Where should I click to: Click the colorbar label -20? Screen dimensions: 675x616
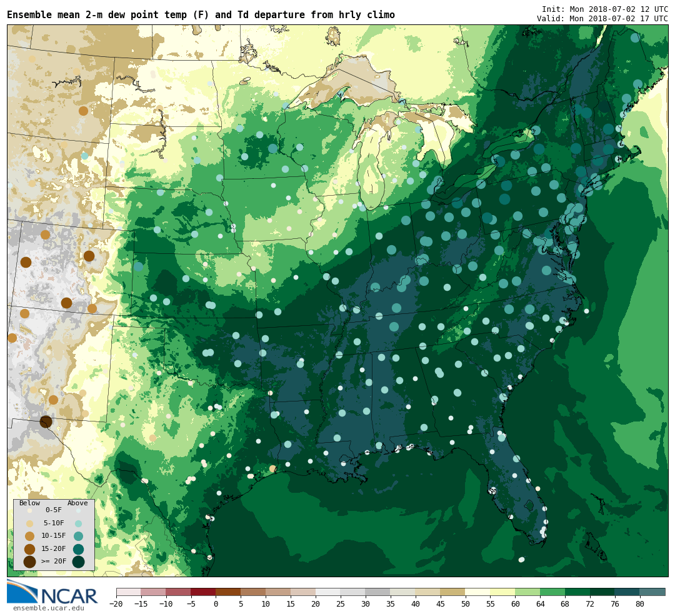116,604
